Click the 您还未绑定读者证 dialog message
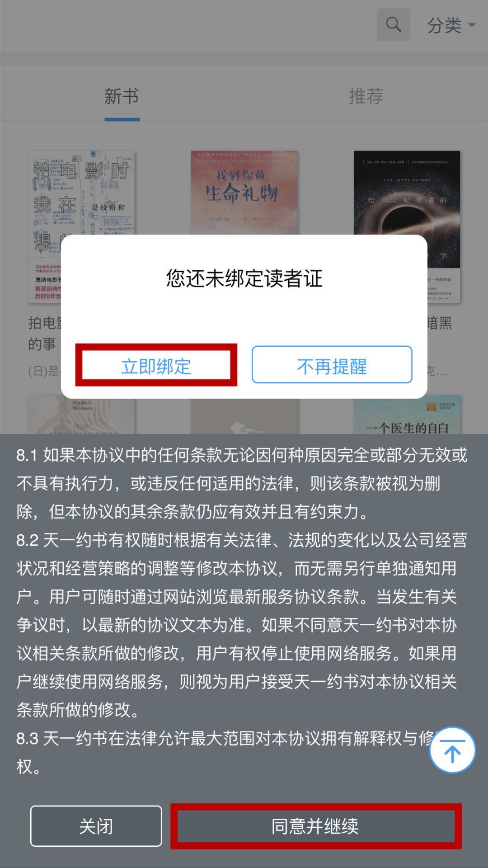488x868 pixels. coord(244,278)
